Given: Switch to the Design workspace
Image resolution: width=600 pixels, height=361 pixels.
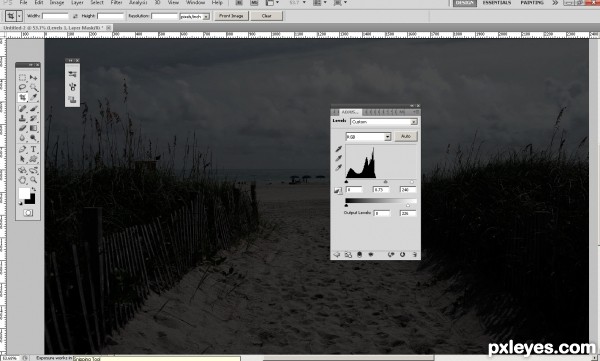Looking at the screenshot, I should (x=465, y=3).
